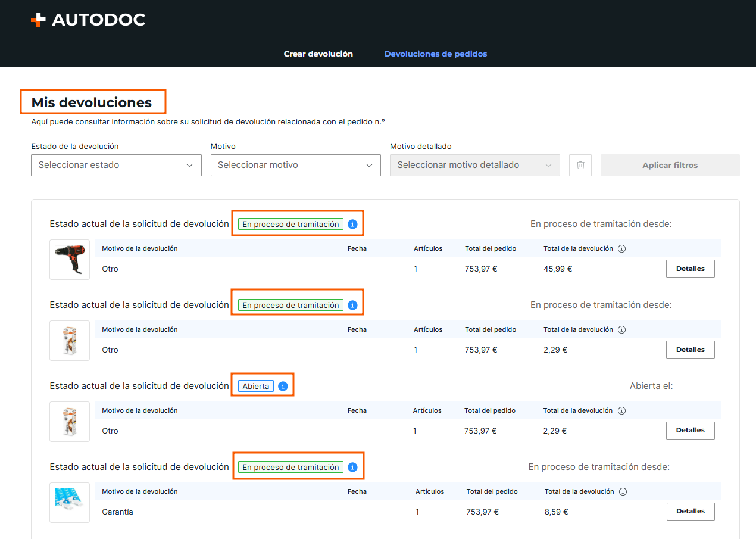Image resolution: width=756 pixels, height=539 pixels.
Task: Click info icon beside first 'En proceso de tramitación' status
Action: point(352,225)
